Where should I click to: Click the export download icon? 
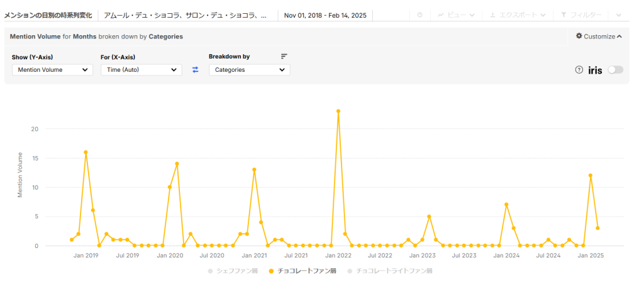pyautogui.click(x=492, y=15)
